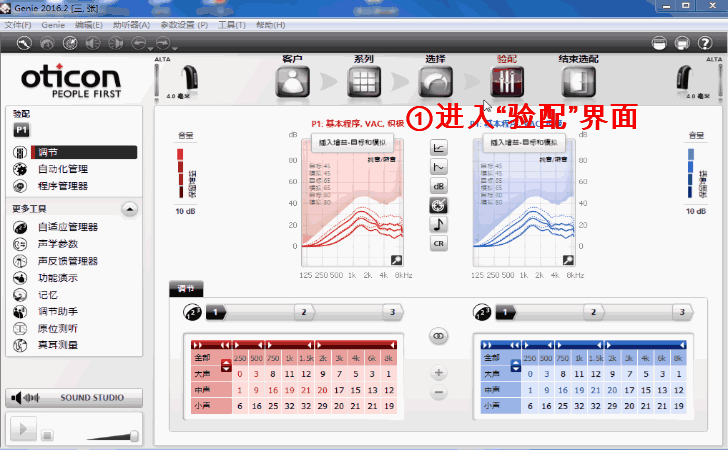This screenshot has height=450, width=728.
Task: Select 调节 in the left sidebar
Action: (x=84, y=152)
